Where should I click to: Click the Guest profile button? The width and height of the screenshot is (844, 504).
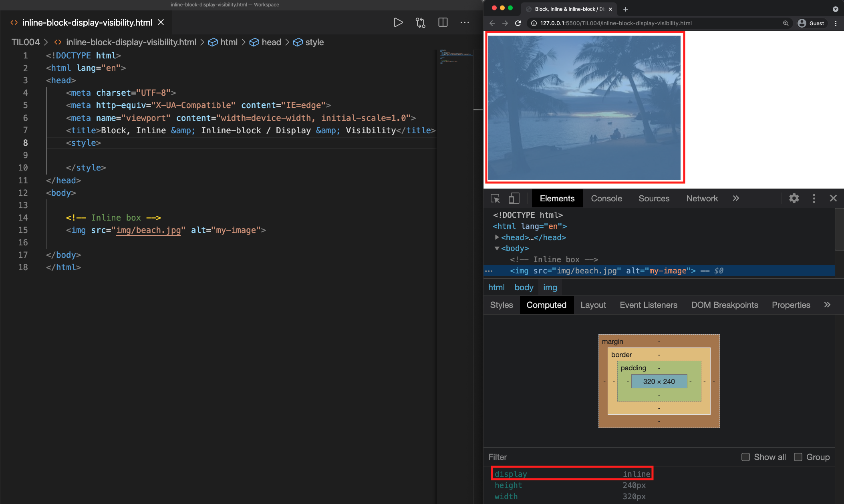coord(811,23)
